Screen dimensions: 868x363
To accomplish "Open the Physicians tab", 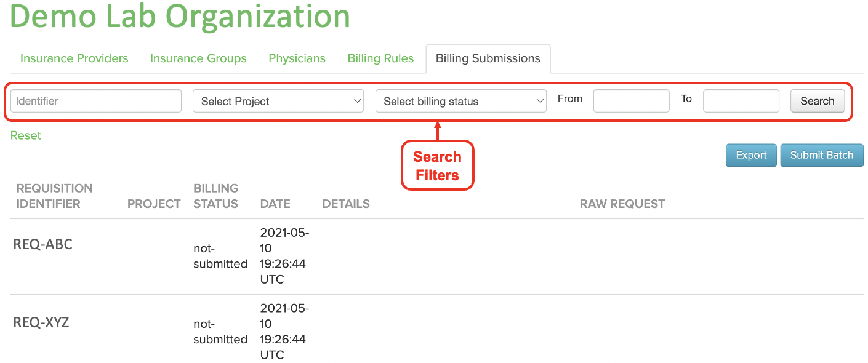I will [x=297, y=58].
